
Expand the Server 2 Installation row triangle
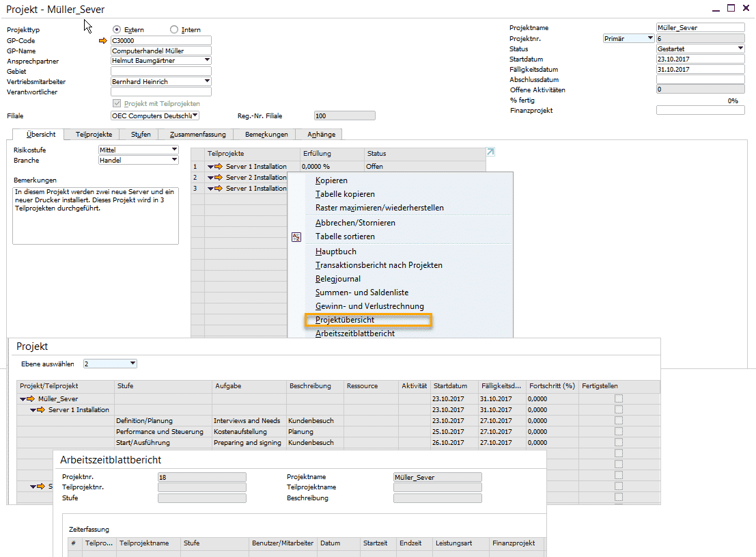coord(211,178)
